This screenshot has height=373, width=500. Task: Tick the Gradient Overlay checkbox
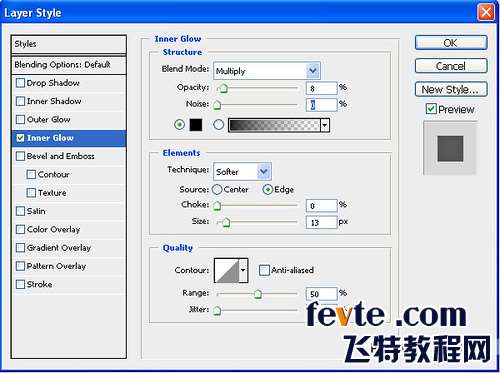pos(20,248)
